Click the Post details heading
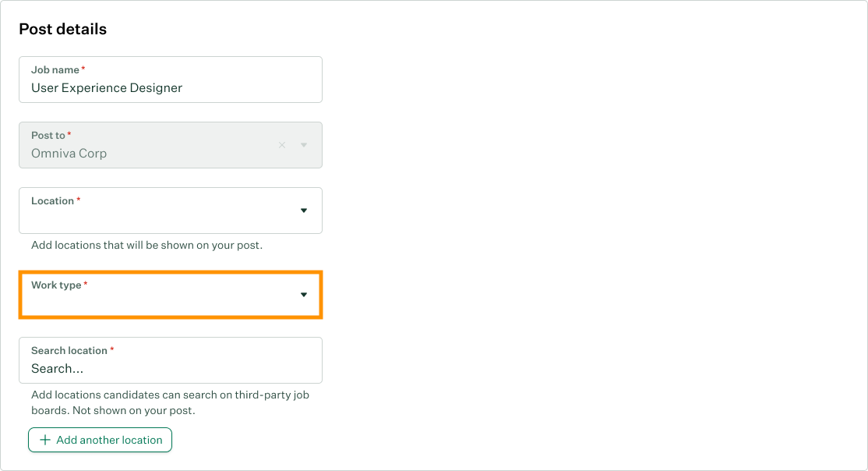Screen dimensions: 868x471 click(x=62, y=30)
